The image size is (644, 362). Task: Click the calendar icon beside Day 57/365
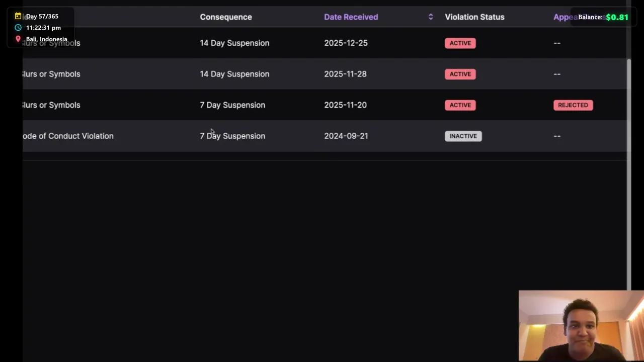[18, 16]
